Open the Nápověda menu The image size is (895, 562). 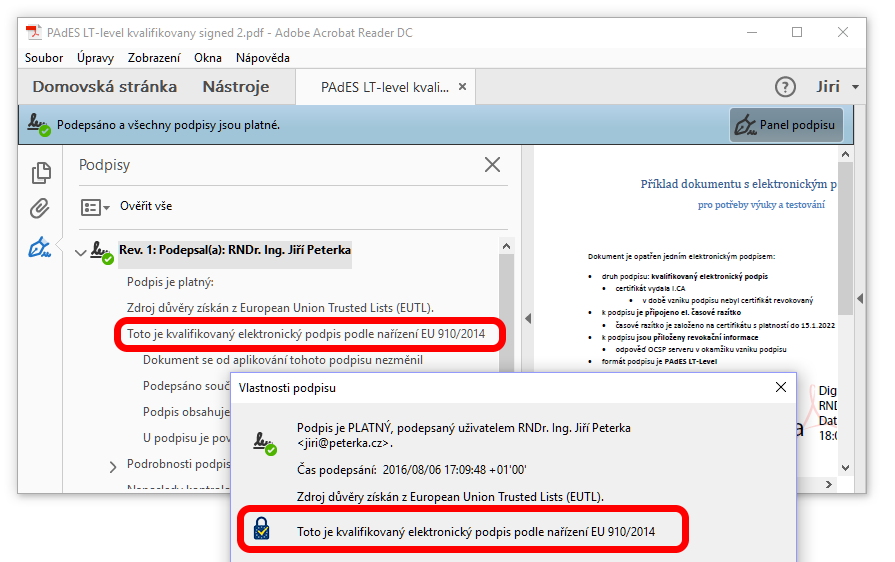click(263, 58)
